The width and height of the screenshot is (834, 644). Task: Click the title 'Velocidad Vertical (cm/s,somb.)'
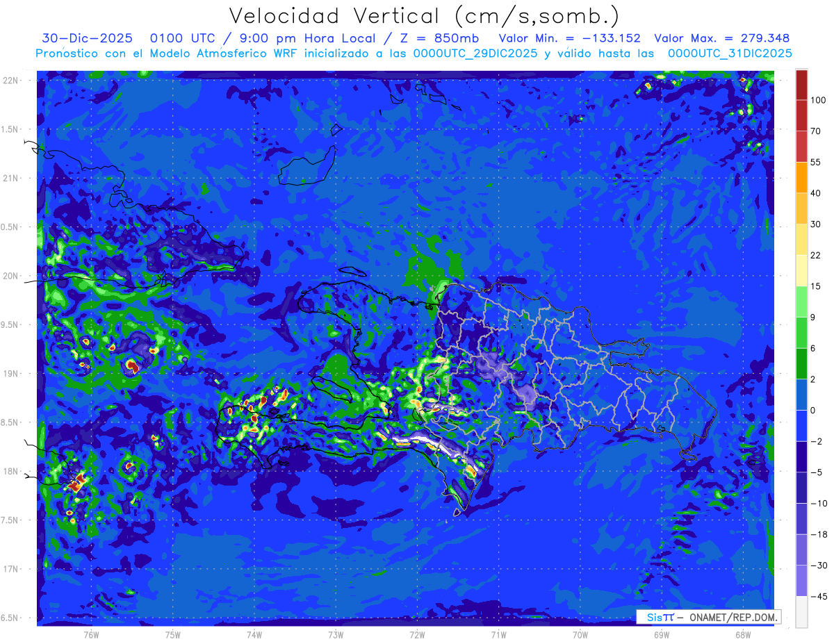[x=424, y=16]
